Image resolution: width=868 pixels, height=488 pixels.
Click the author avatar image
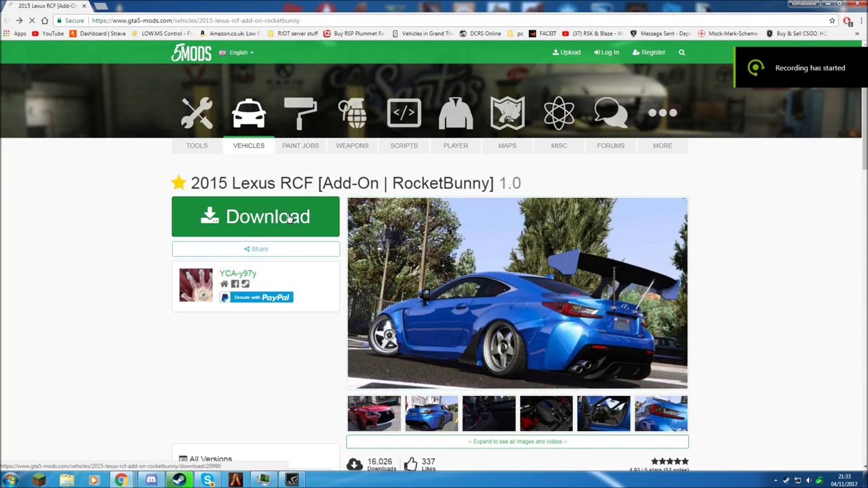pos(196,285)
